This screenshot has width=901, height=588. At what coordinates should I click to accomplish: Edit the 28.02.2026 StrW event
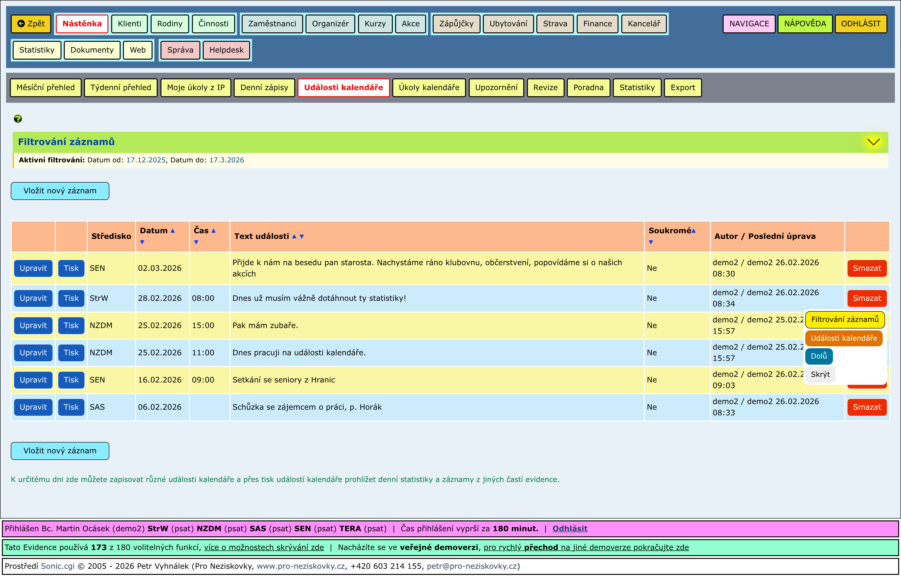33,298
